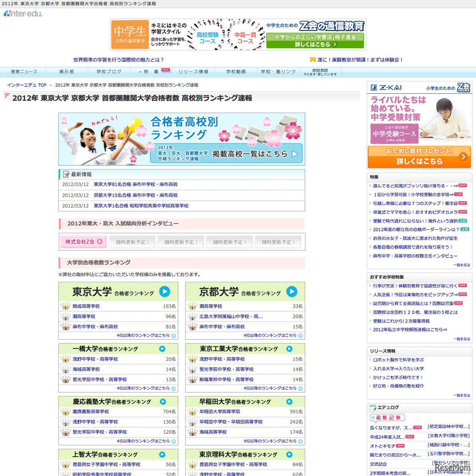Click the 東京工業大学合格者ランキング arrow icon
Viewport: 476px width, 476px height.
pos(289,349)
